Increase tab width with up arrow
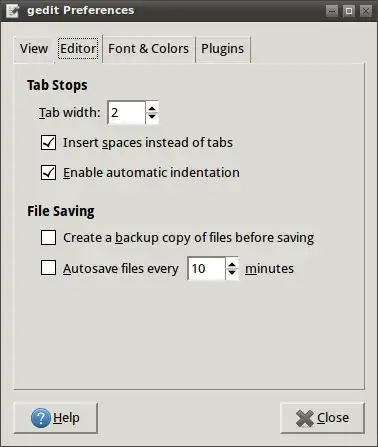This screenshot has width=378, height=447. [x=152, y=108]
